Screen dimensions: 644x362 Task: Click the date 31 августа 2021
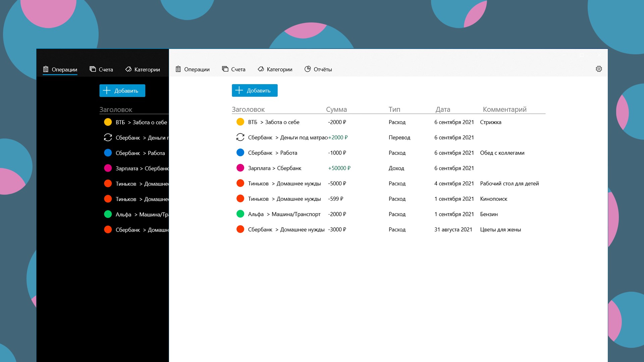click(x=453, y=230)
